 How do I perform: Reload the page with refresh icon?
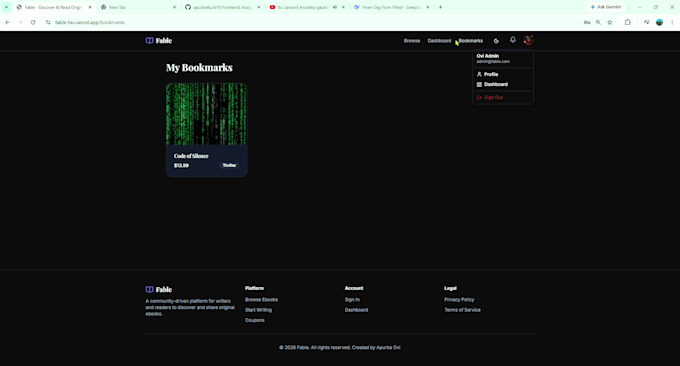(x=33, y=22)
